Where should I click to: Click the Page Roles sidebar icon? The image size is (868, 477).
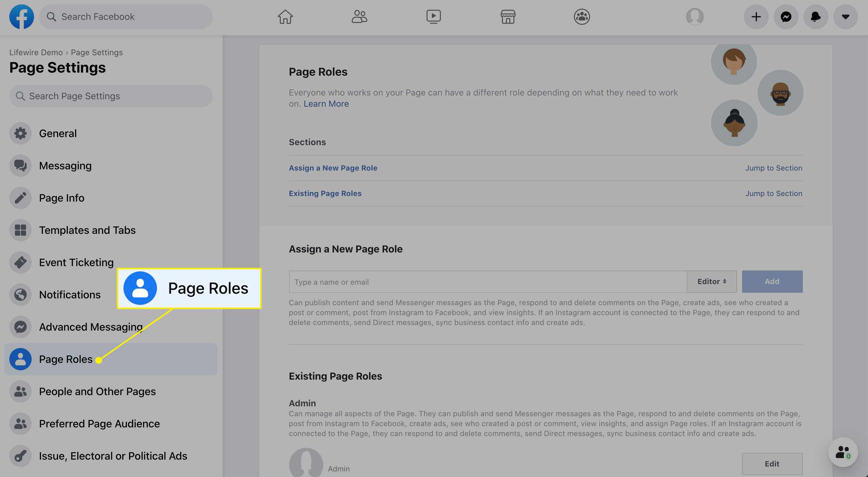pyautogui.click(x=20, y=359)
